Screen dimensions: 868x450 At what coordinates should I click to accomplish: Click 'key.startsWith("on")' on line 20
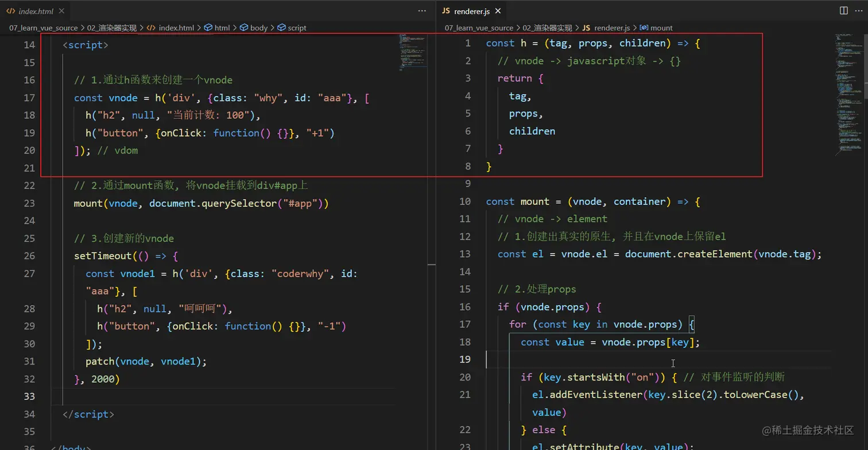602,377
